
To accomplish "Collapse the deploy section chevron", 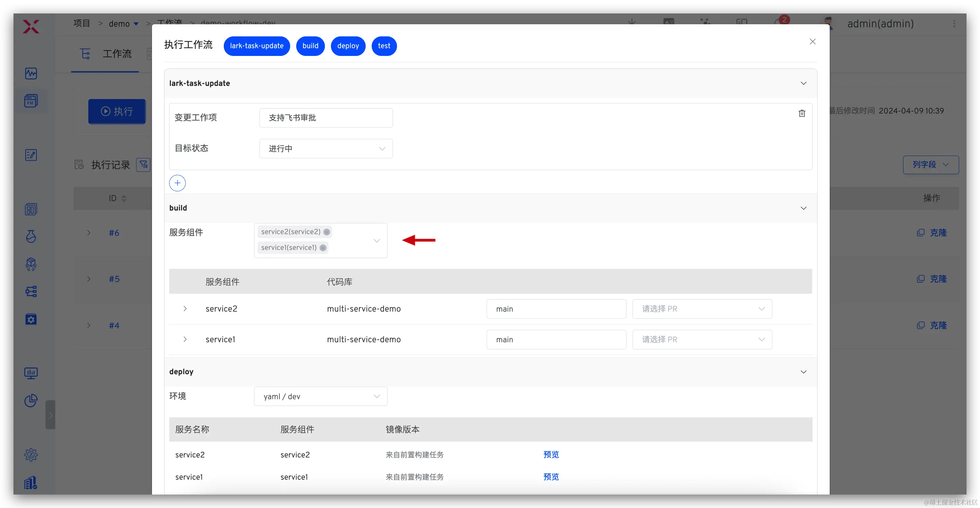I will [803, 372].
